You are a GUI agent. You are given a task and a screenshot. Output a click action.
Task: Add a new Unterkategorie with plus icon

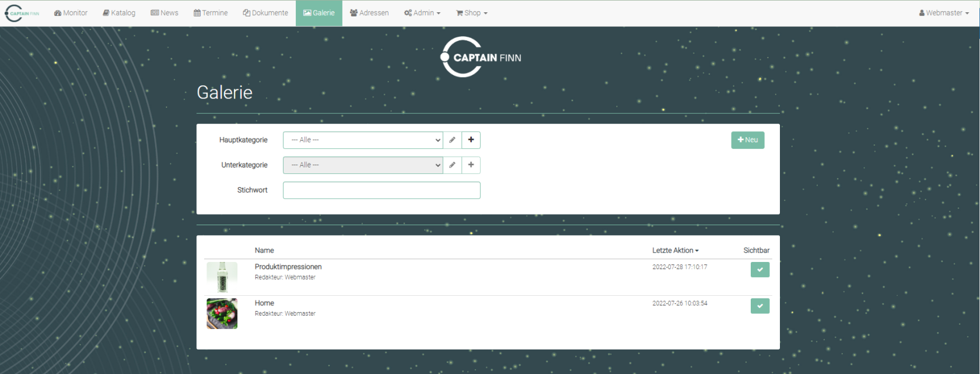coord(471,165)
